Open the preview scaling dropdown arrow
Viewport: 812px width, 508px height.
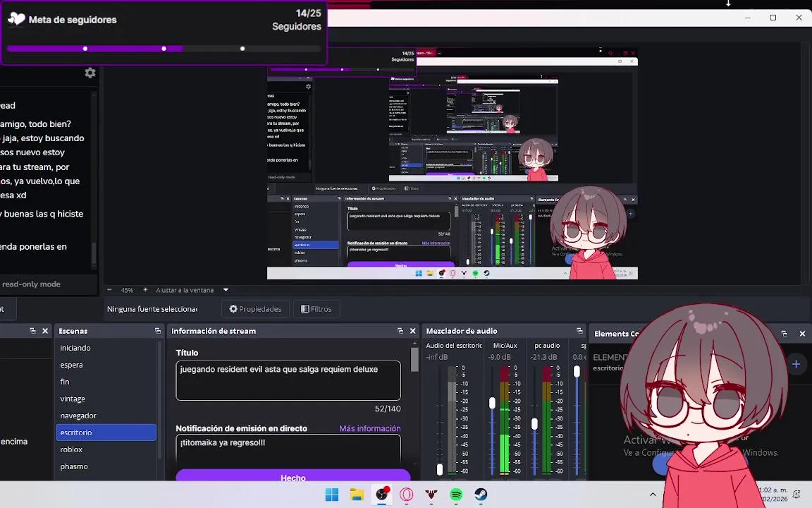click(226, 290)
